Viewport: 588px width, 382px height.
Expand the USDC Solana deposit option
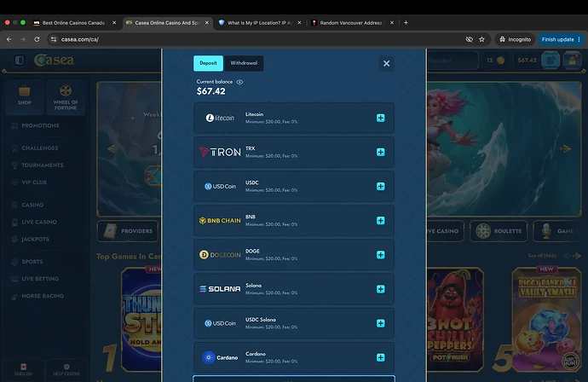tap(380, 323)
